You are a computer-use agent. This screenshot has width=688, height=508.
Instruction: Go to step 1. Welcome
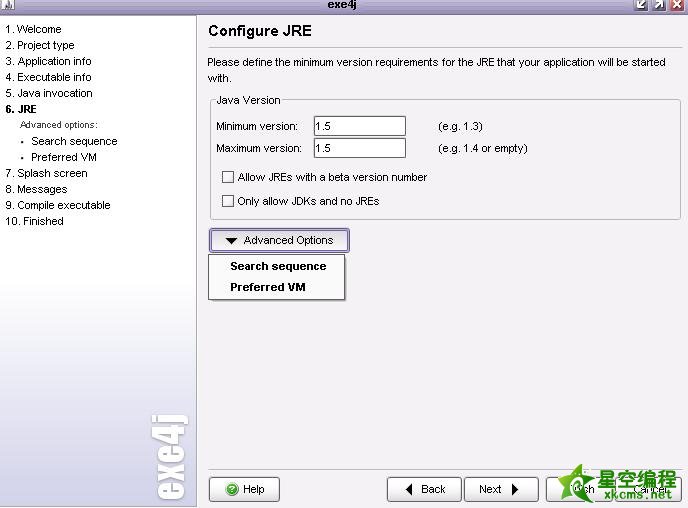click(x=33, y=29)
